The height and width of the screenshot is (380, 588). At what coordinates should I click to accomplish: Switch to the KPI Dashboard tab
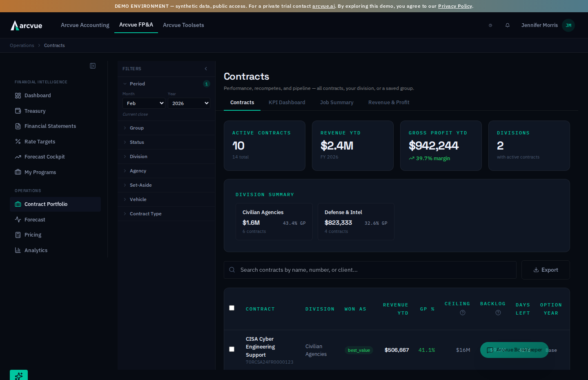pos(287,103)
